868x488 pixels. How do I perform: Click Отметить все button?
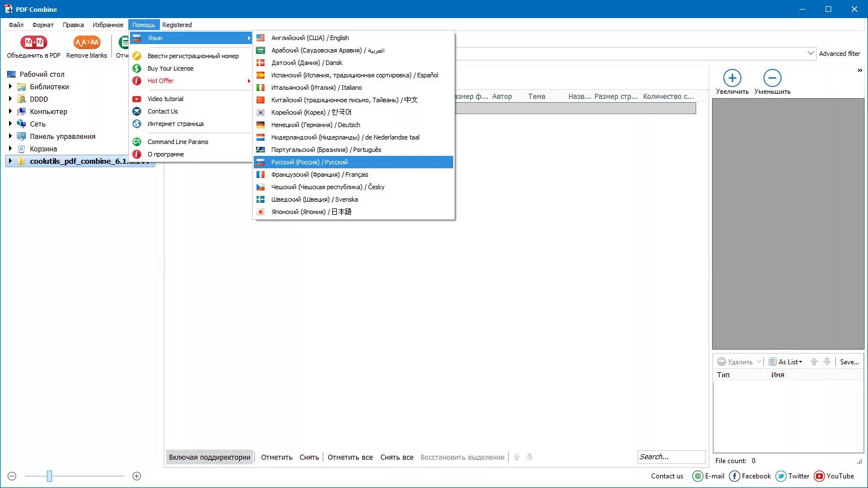point(350,457)
